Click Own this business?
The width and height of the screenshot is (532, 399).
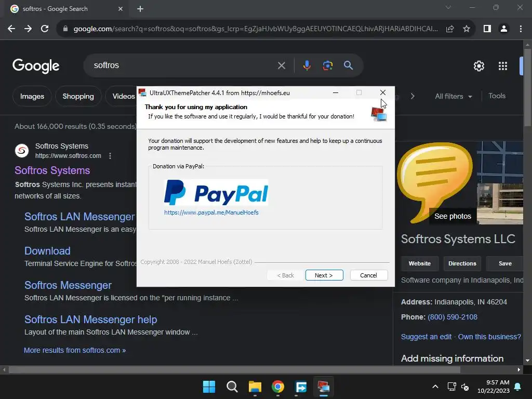click(x=489, y=337)
